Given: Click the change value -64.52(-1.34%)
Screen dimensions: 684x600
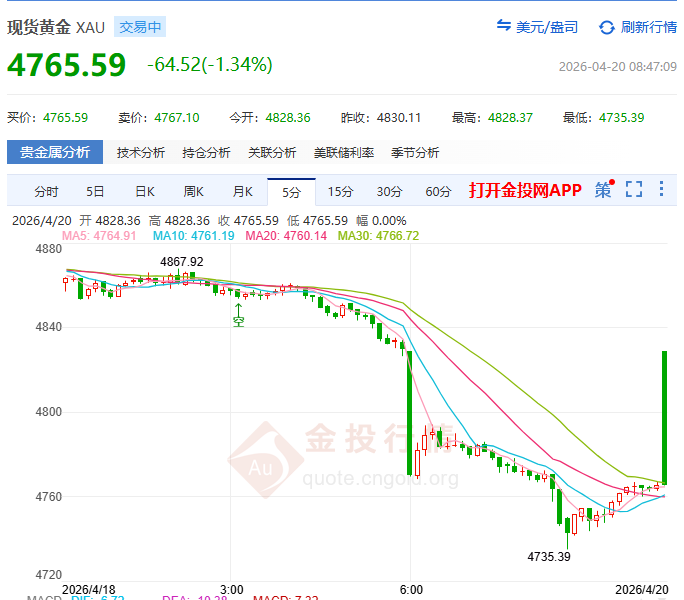Looking at the screenshot, I should pyautogui.click(x=210, y=65).
